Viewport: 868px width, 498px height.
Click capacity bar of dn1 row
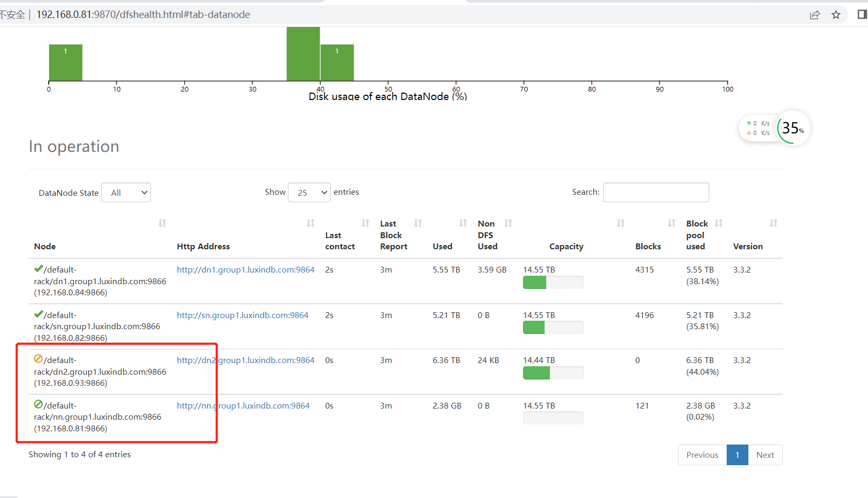coord(553,283)
